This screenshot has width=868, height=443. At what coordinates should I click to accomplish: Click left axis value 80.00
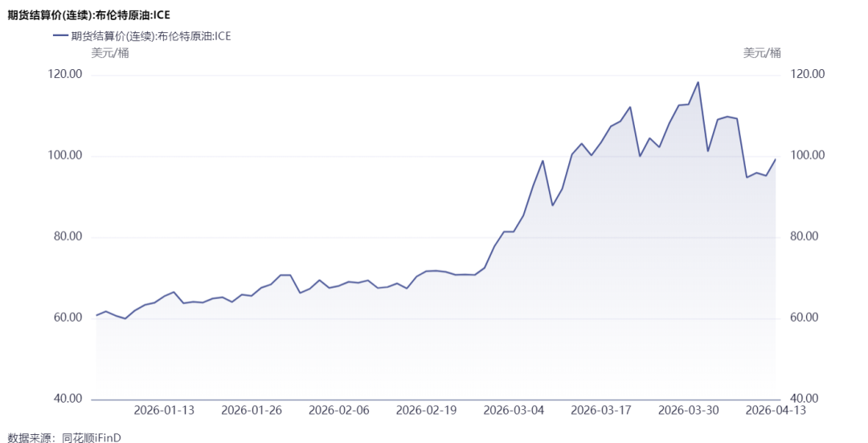click(x=68, y=236)
